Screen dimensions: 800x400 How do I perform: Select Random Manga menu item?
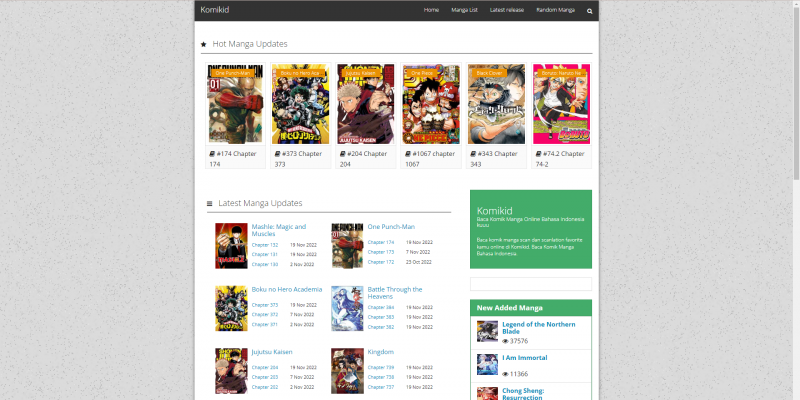click(x=556, y=10)
